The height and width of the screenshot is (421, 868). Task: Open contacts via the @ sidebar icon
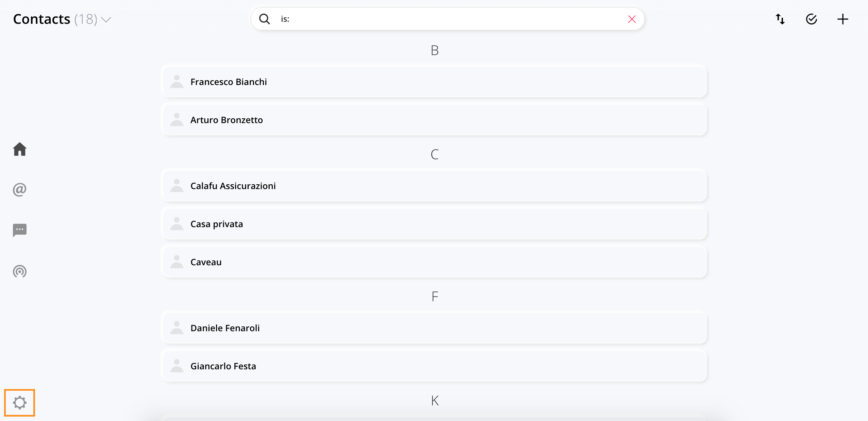pyautogui.click(x=20, y=189)
